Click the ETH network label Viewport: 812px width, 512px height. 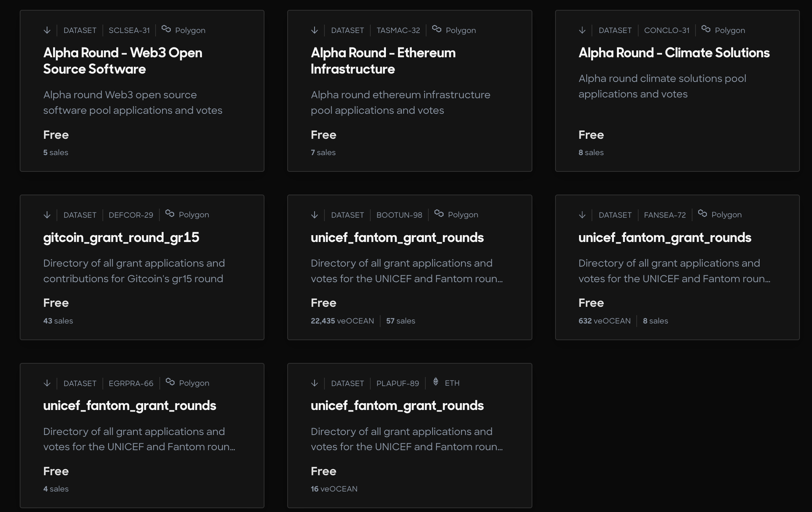(452, 383)
